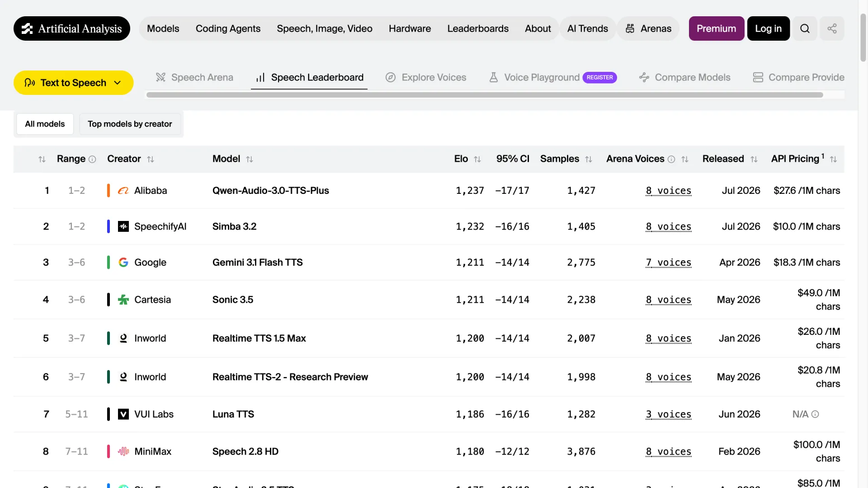The width and height of the screenshot is (868, 488).
Task: Click the REGISTER badge on Voice Playground
Action: pyautogui.click(x=599, y=77)
